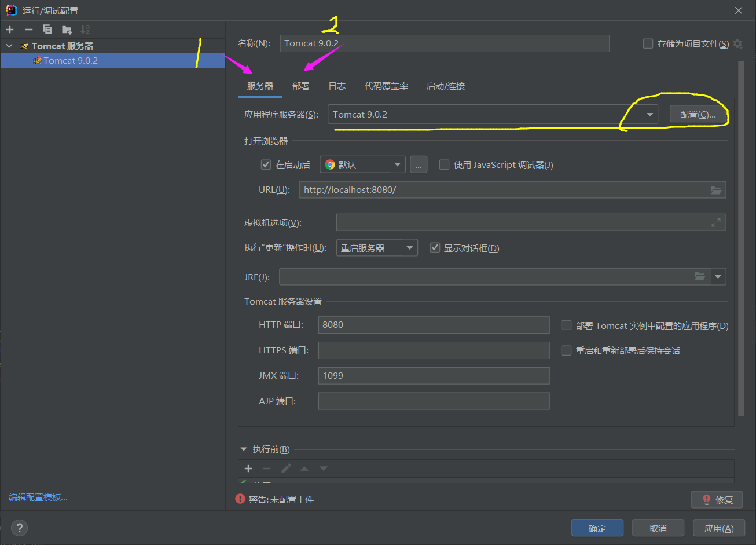Copy the selected configuration

tap(47, 30)
